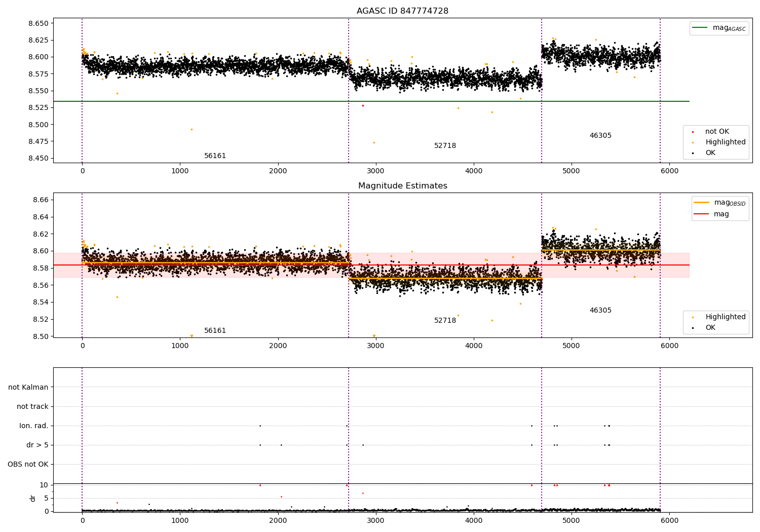Click the 8.66 y-axis tick label
The width and height of the screenshot is (760, 532).
click(x=41, y=200)
